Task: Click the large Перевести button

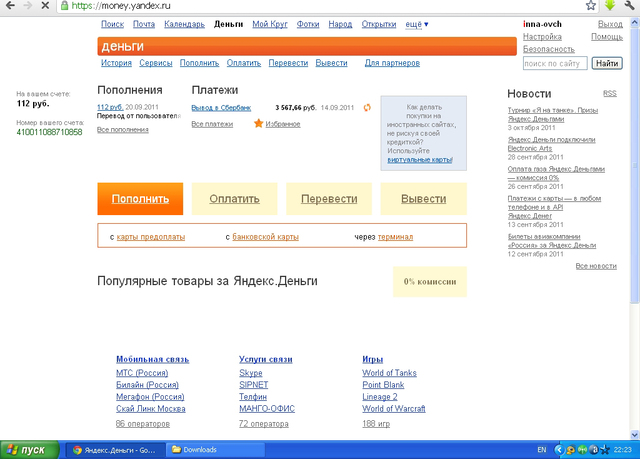Action: (329, 199)
